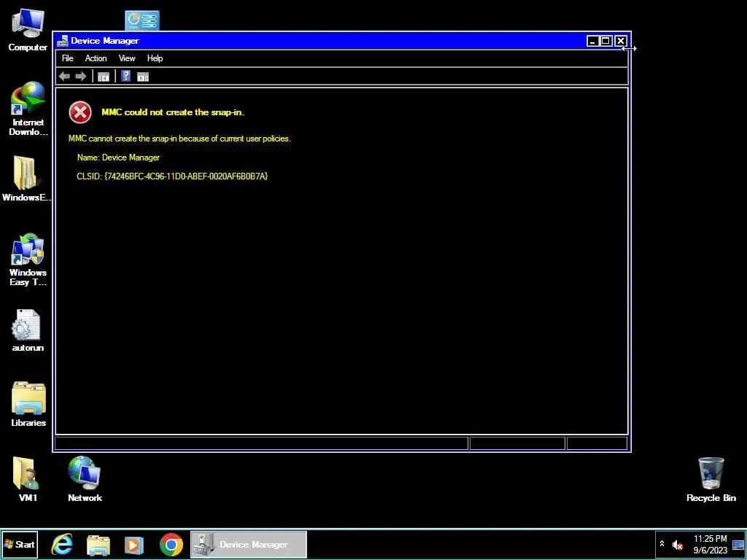Select the Internet Download Manager desktop shortcut
747x560 pixels.
(28, 109)
